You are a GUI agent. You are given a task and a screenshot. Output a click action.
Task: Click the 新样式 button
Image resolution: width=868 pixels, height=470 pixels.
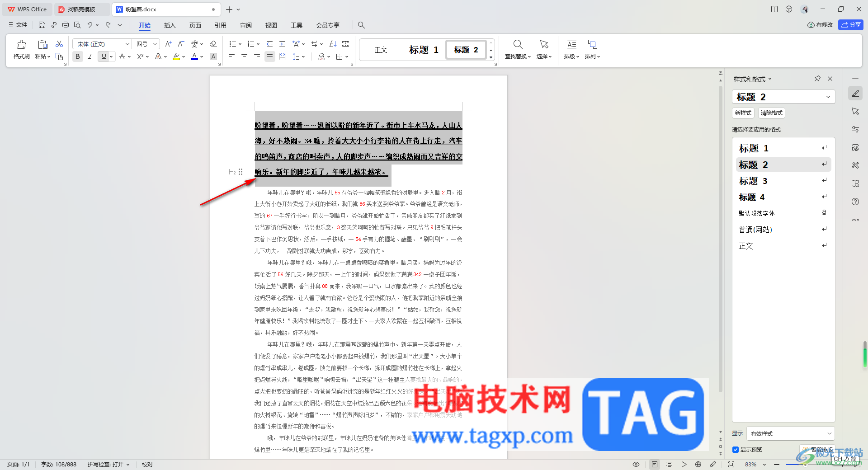click(743, 113)
